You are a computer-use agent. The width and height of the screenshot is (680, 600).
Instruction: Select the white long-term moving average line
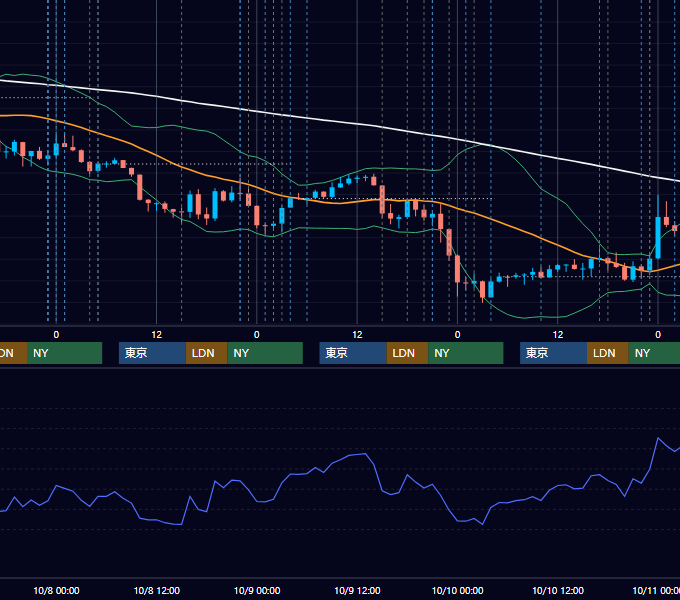(x=338, y=122)
